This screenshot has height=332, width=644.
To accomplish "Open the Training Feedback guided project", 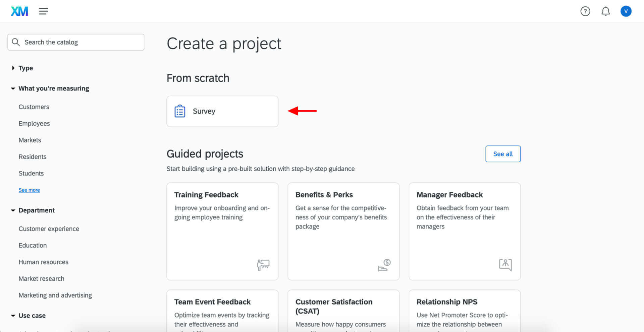I will point(222,231).
